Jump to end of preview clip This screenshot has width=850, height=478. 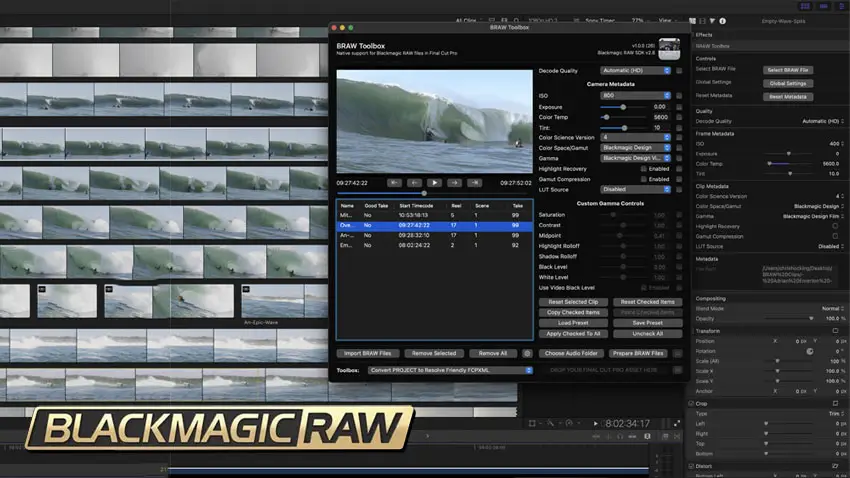tap(474, 183)
